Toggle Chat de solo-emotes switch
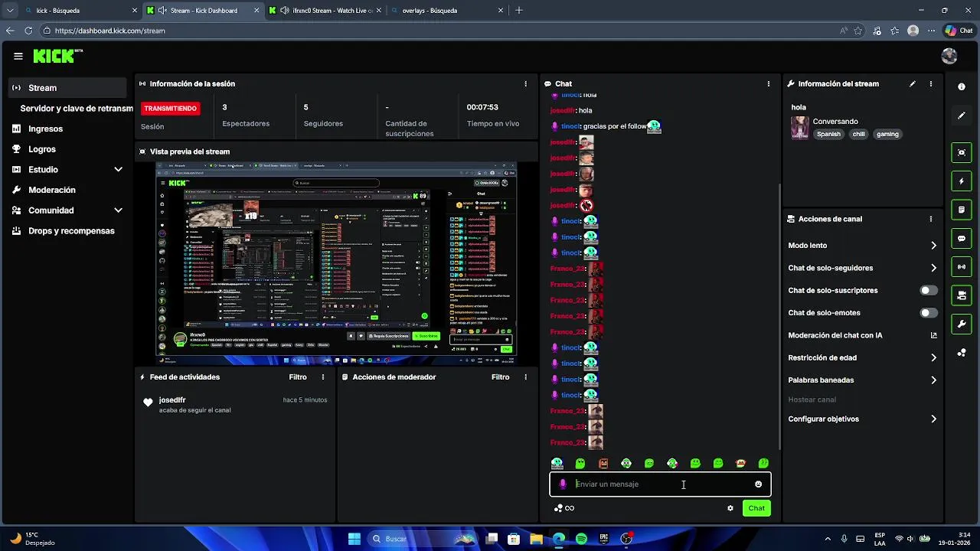 pyautogui.click(x=929, y=313)
